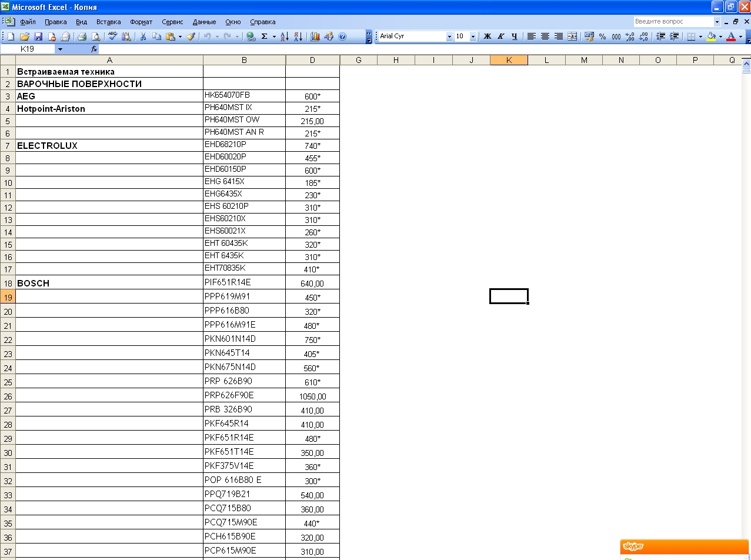Run the spelling check (ABC icon)

click(112, 36)
